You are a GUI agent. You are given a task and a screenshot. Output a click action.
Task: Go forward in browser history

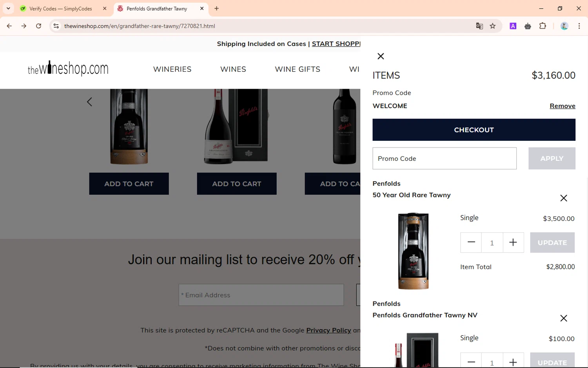[x=24, y=26]
